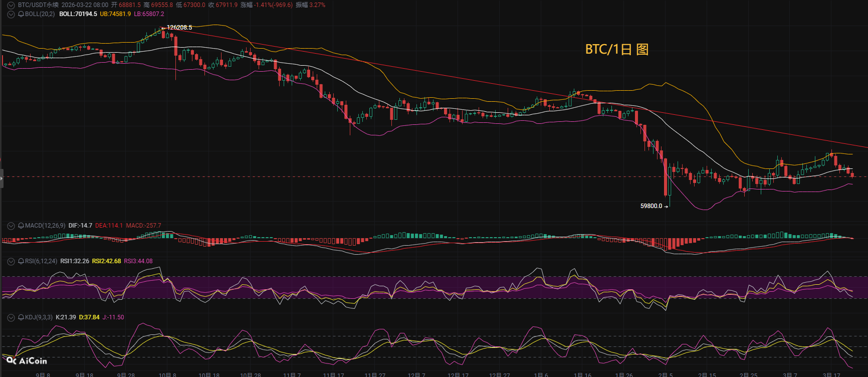Click the bell icon next to RSI(6,12,24)
This screenshot has height=377, width=868.
tap(21, 261)
